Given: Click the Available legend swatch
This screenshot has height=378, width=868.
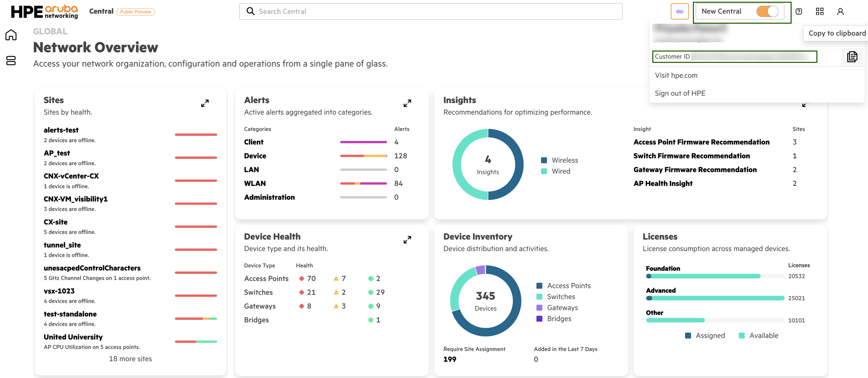Looking at the screenshot, I should pyautogui.click(x=742, y=335).
